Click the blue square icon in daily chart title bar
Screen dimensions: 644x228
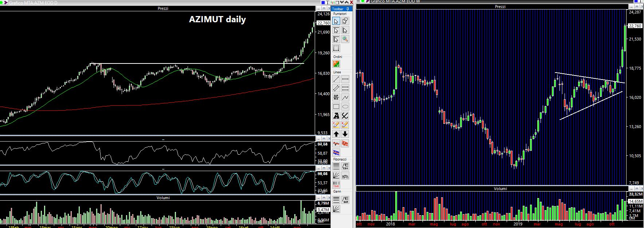[x=323, y=3]
